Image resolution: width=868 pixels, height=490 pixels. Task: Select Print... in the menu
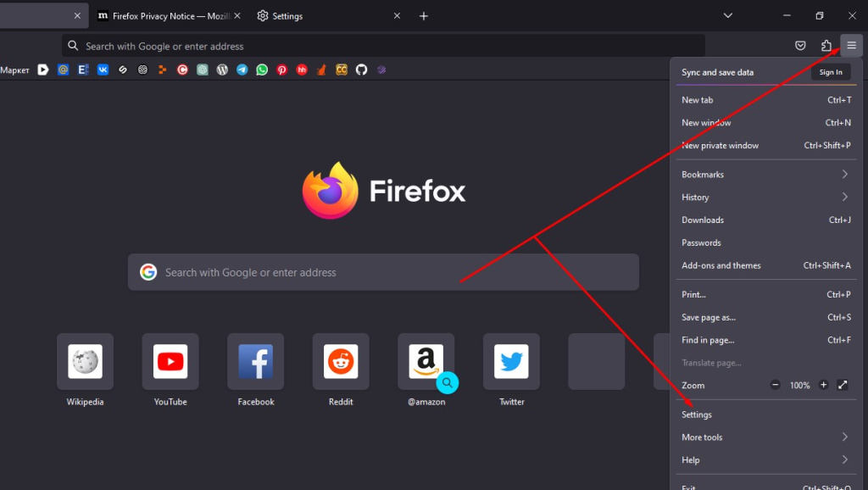coord(766,294)
